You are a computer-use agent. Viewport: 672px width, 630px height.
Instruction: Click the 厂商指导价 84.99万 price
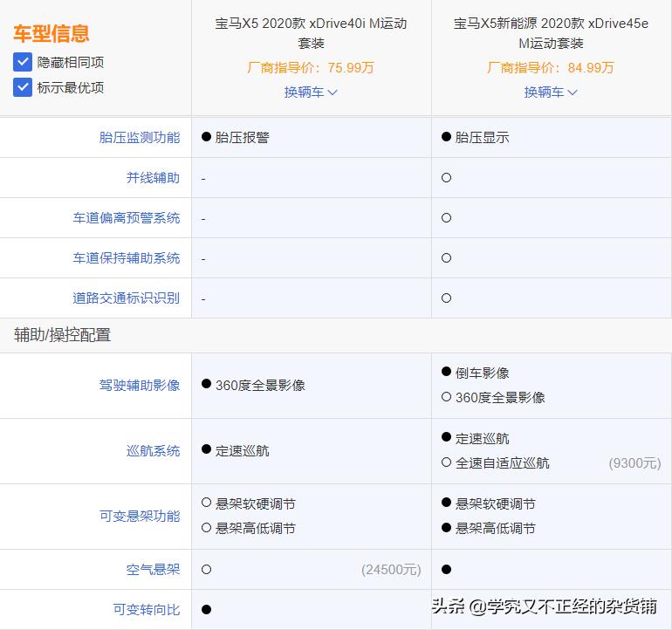[551, 68]
